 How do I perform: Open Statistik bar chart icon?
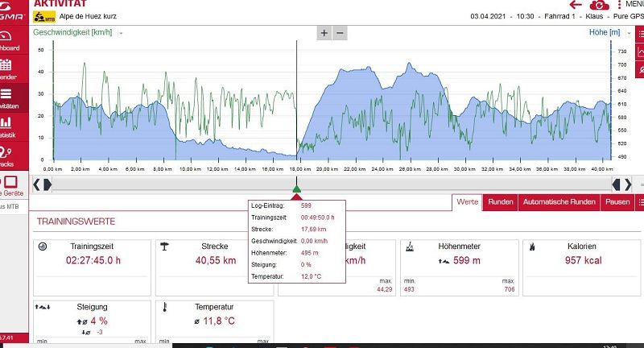(x=5, y=125)
